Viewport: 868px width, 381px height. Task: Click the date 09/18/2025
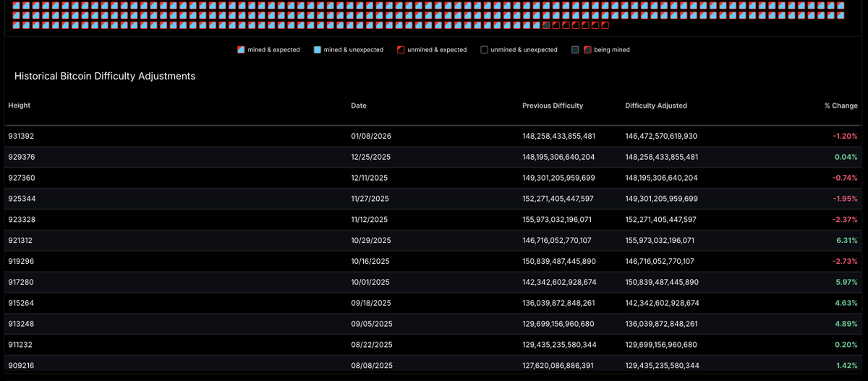pos(371,304)
